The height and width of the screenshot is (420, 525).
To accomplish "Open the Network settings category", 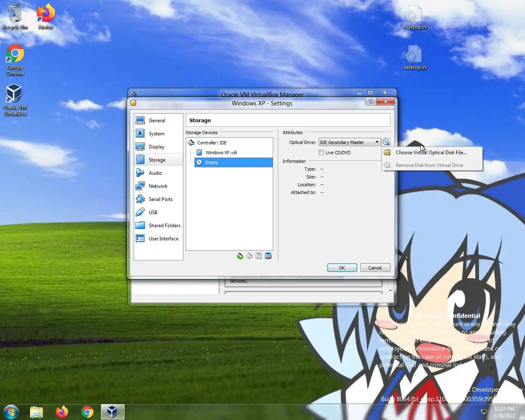I will [x=158, y=186].
